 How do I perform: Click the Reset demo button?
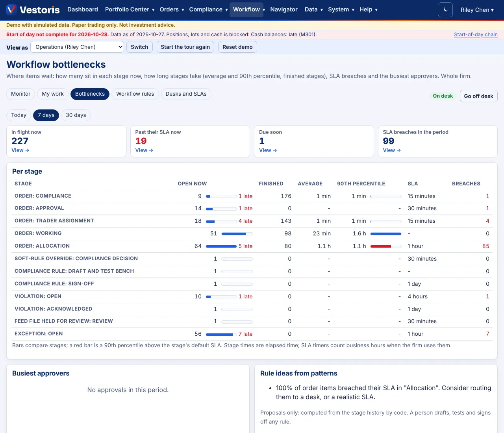tap(237, 47)
